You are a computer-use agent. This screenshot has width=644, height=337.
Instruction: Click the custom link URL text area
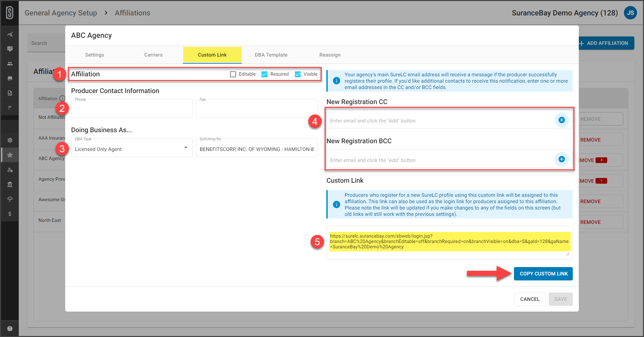click(449, 242)
